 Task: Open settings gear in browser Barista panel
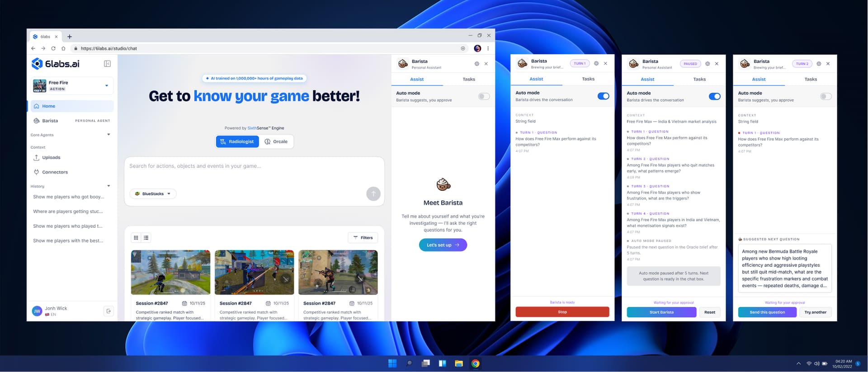click(476, 64)
